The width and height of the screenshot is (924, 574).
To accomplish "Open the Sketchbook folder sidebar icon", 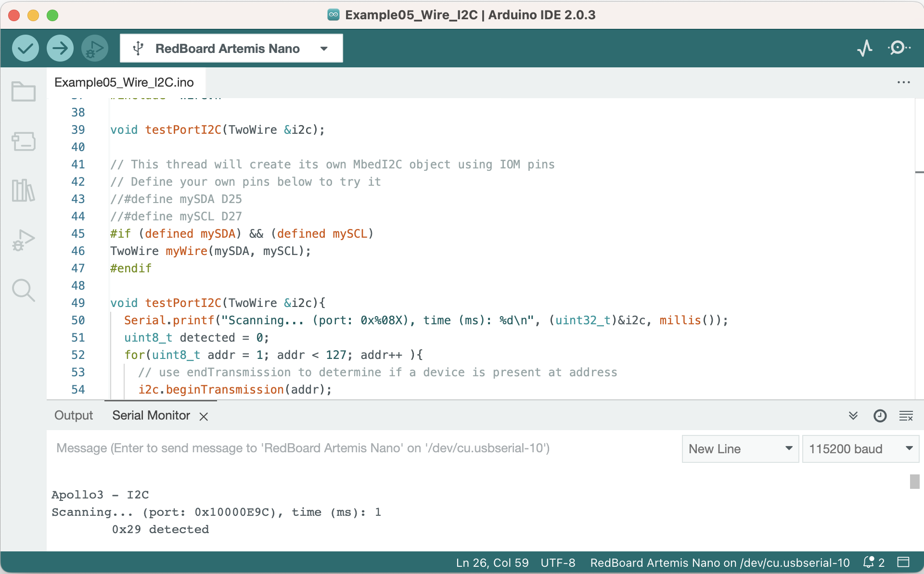I will pyautogui.click(x=23, y=91).
